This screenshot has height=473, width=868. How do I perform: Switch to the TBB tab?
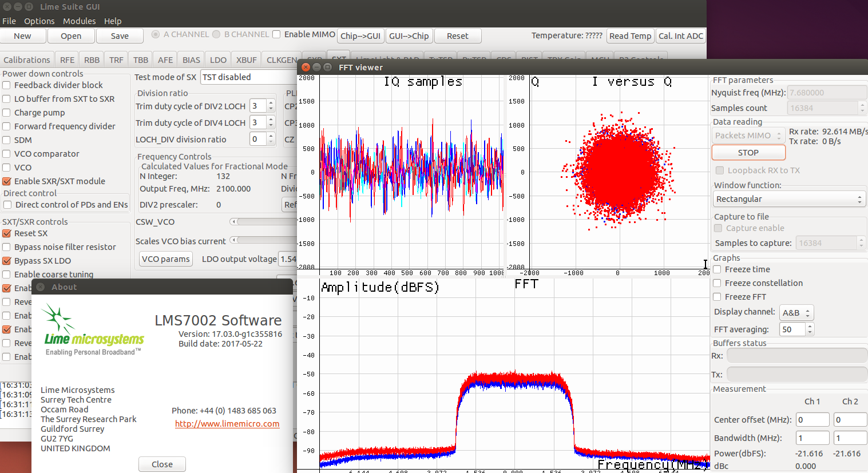point(141,60)
